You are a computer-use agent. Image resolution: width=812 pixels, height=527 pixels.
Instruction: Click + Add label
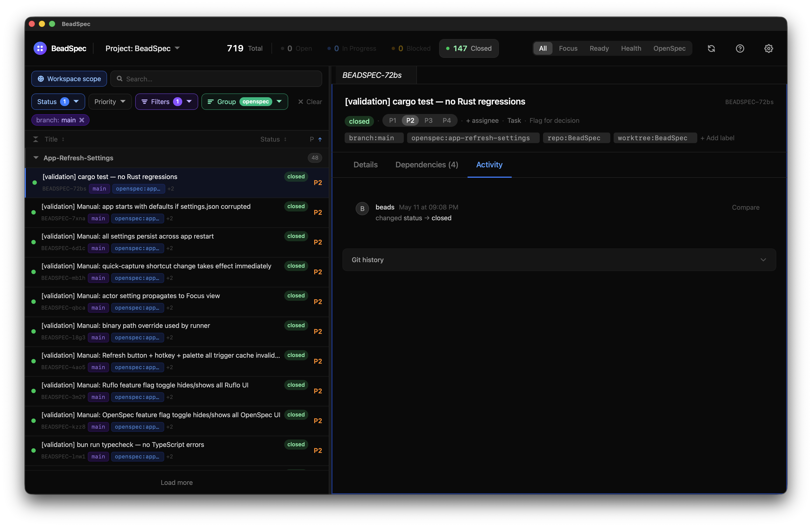coord(717,138)
